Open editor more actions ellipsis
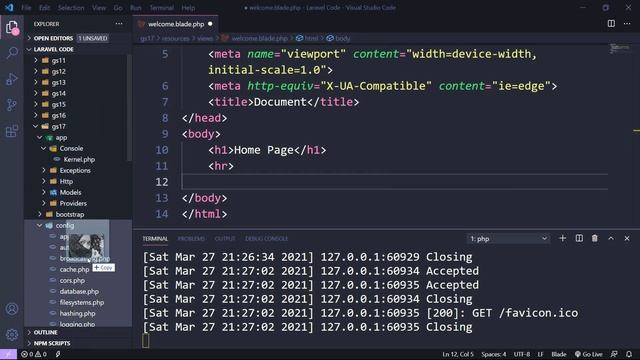The height and width of the screenshot is (360, 640). pos(627,24)
